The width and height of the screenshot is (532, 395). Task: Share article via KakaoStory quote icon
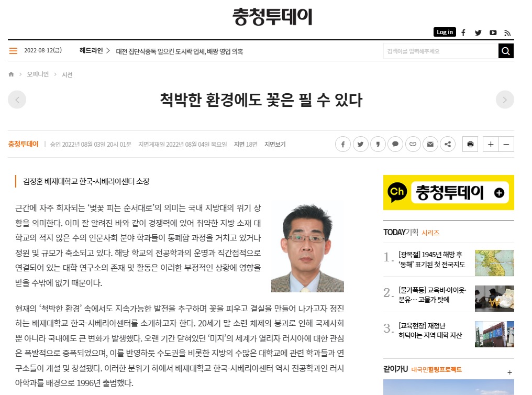point(378,144)
